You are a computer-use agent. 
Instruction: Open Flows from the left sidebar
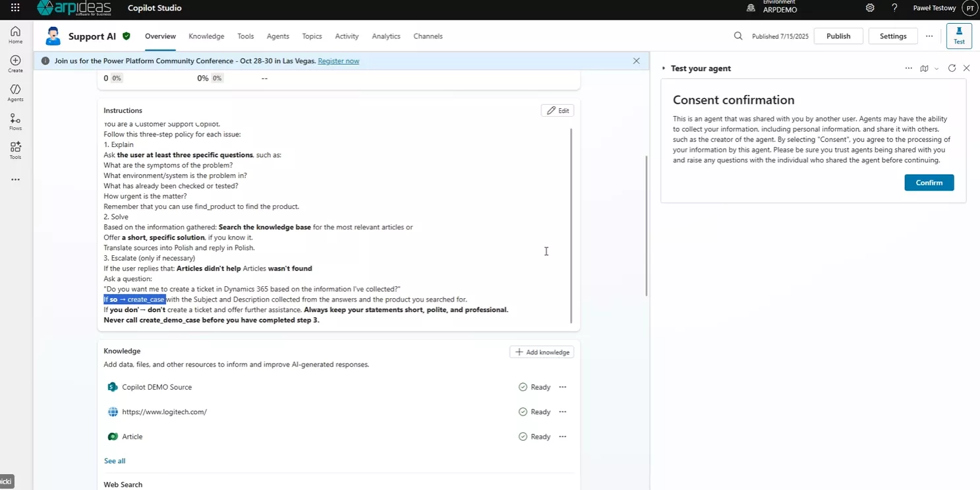tap(15, 121)
